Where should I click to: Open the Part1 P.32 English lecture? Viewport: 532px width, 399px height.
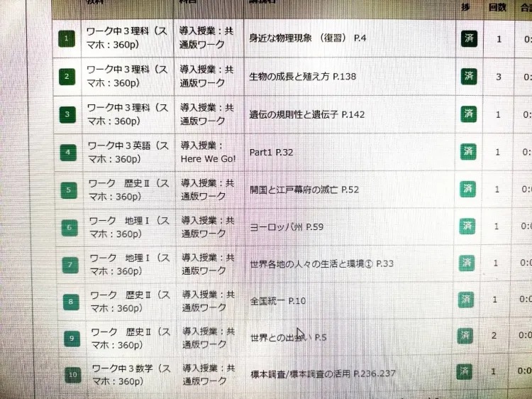tap(272, 152)
